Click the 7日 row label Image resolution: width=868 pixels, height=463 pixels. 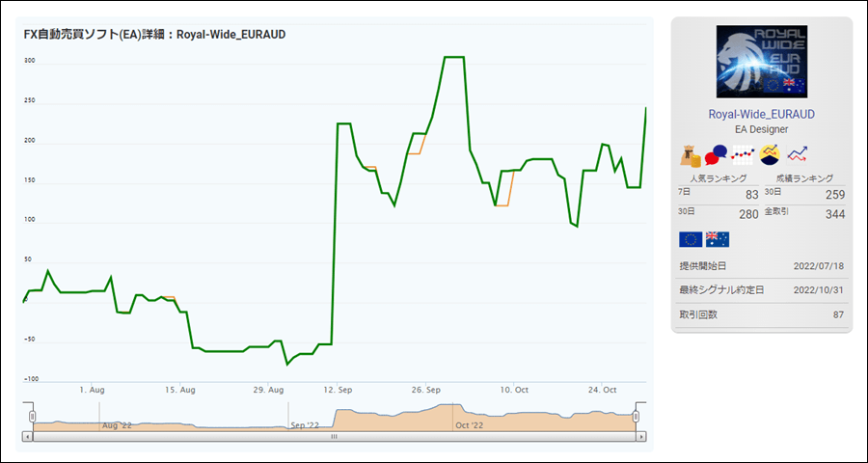[684, 191]
